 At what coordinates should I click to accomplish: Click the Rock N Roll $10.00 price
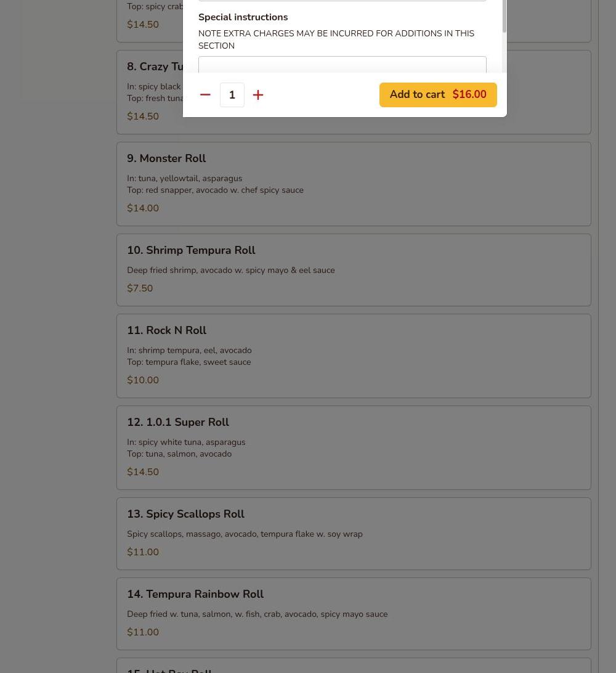point(143,380)
